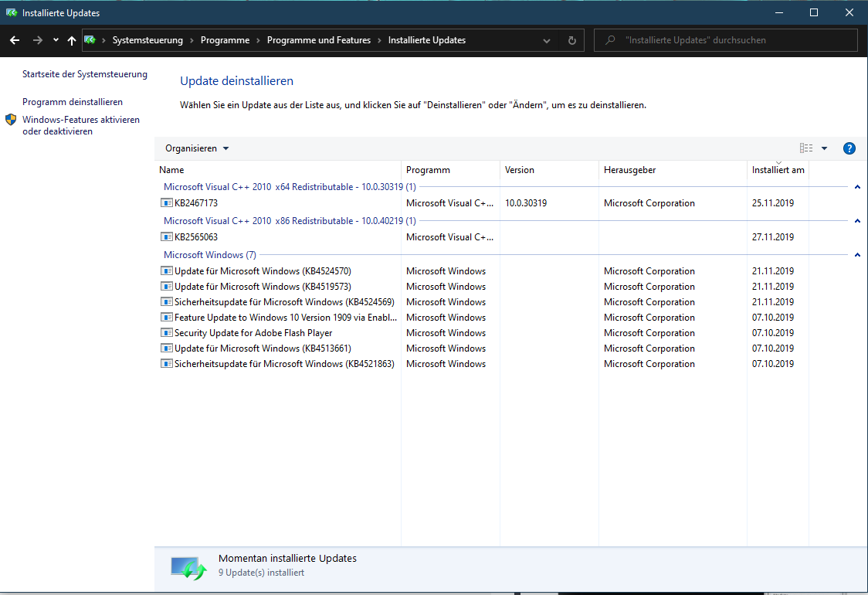Go up one level with up arrow

pyautogui.click(x=71, y=40)
